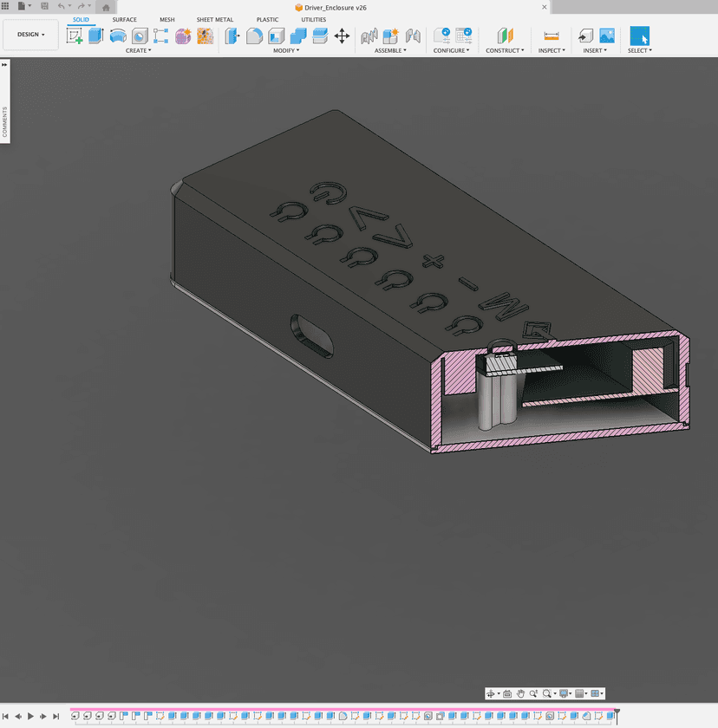Select the Extrude tool
This screenshot has height=728, width=718.
(x=95, y=36)
